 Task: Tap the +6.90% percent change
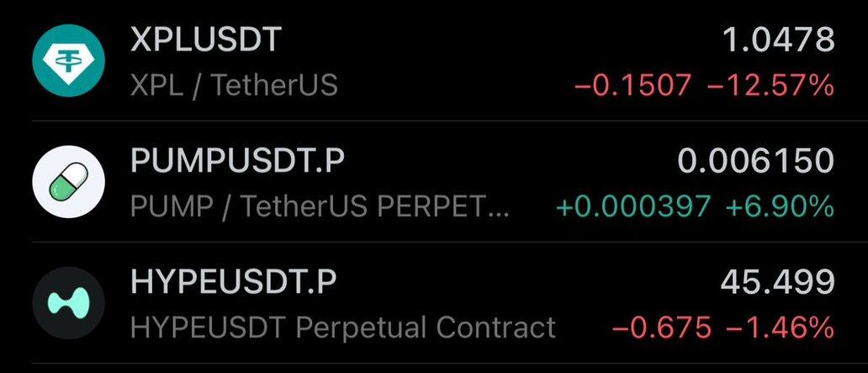coord(780,205)
